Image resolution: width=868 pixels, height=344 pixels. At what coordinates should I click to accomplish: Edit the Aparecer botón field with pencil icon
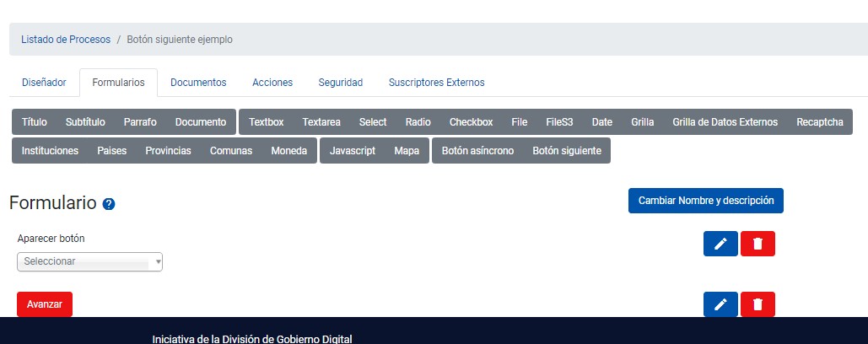(720, 244)
